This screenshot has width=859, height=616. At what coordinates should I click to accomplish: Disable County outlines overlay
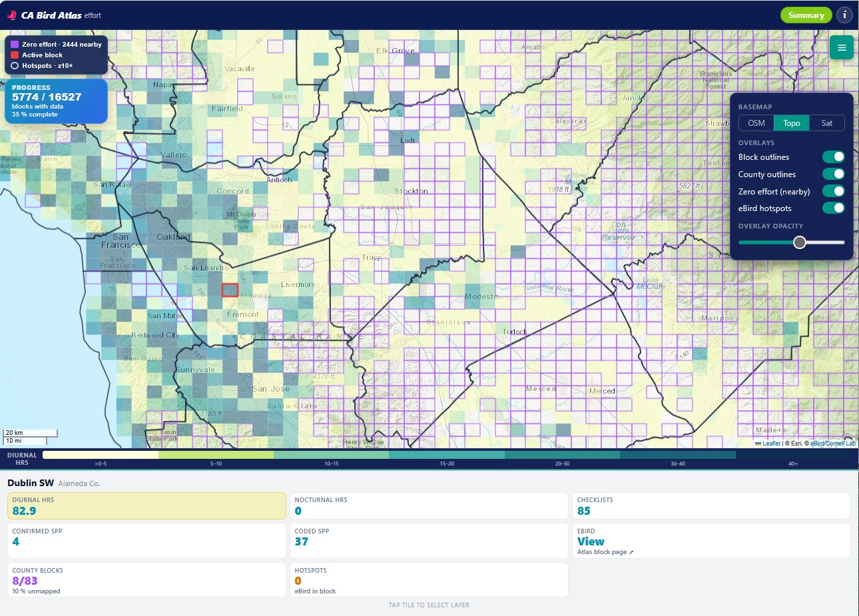[x=833, y=174]
